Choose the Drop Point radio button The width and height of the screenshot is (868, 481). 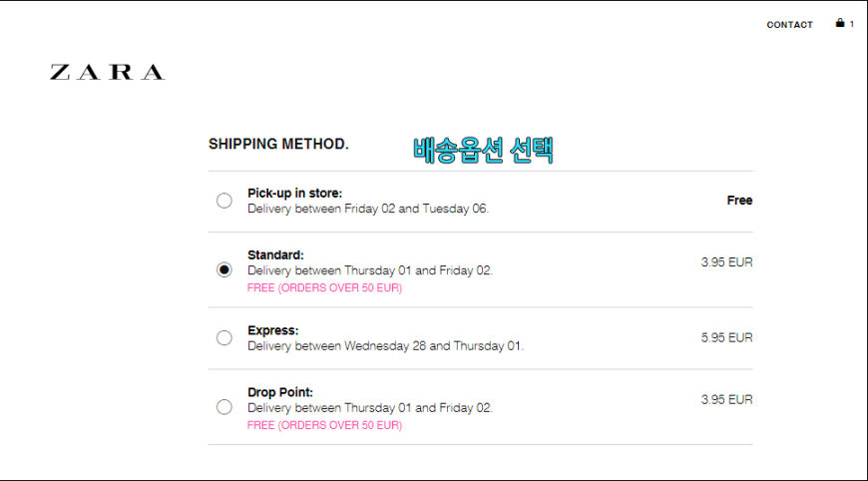[x=224, y=407]
